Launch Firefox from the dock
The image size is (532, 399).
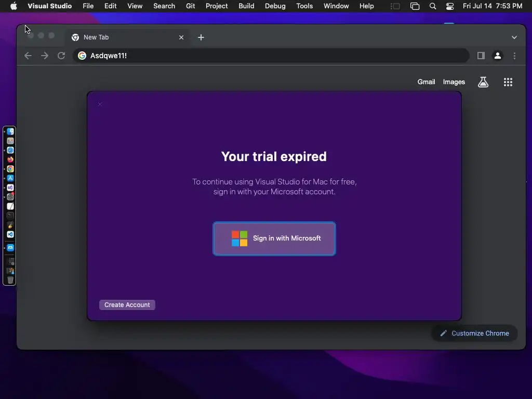pyautogui.click(x=10, y=159)
